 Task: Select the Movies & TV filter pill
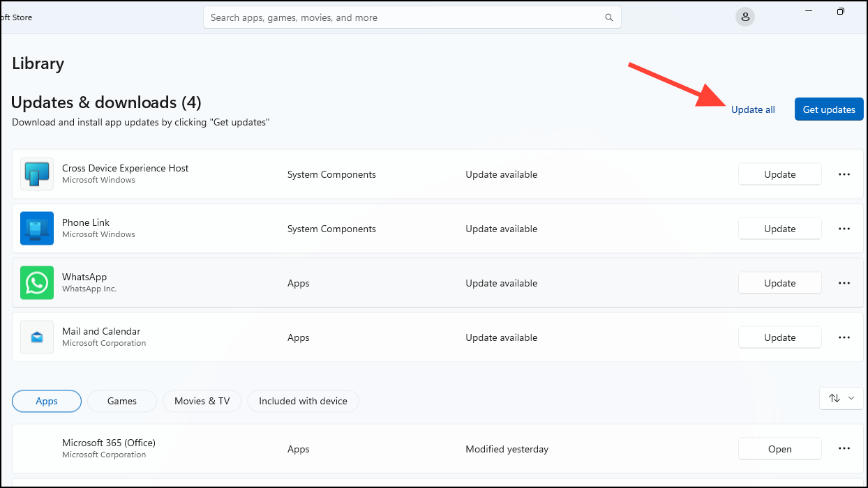[202, 401]
